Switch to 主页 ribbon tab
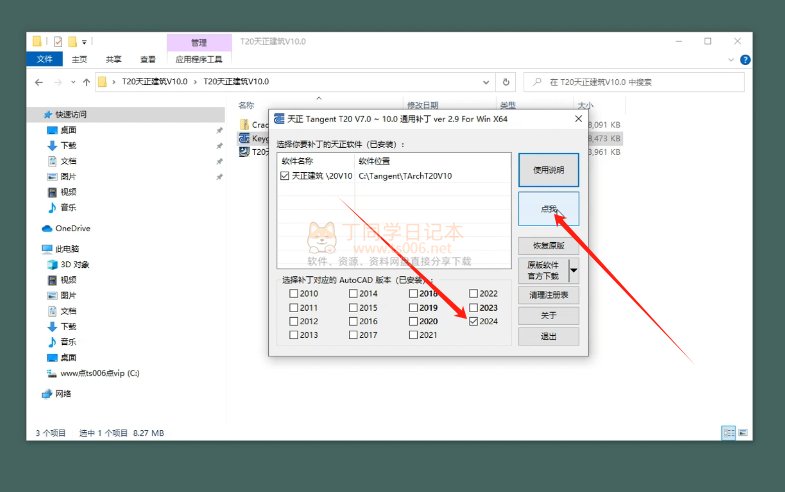Image resolution: width=785 pixels, height=492 pixels. (x=79, y=60)
